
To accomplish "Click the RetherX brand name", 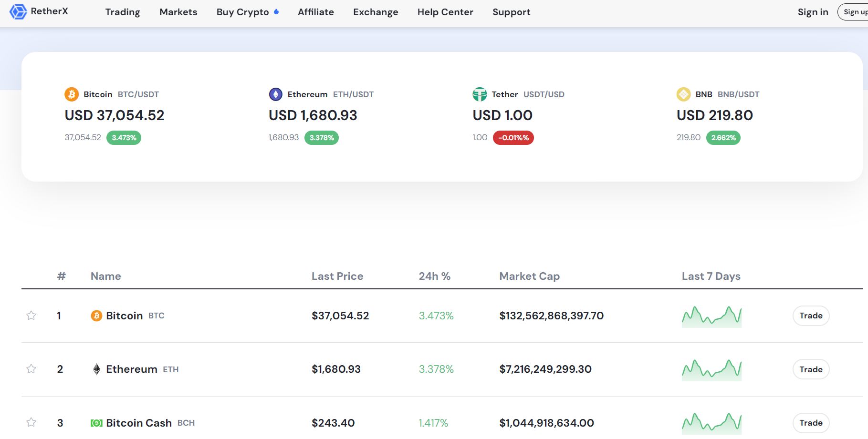I will click(x=50, y=11).
